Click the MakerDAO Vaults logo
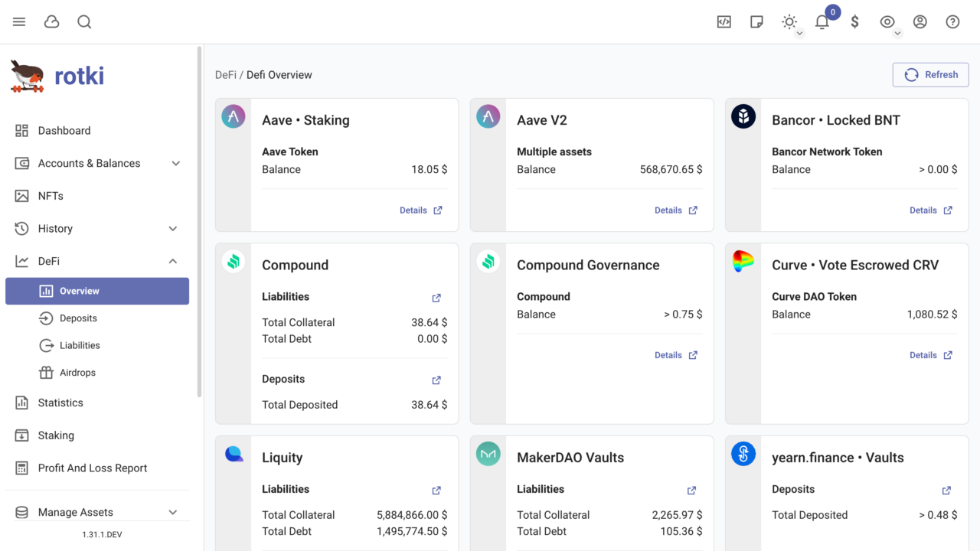Viewport: 980px width, 551px height. [488, 454]
